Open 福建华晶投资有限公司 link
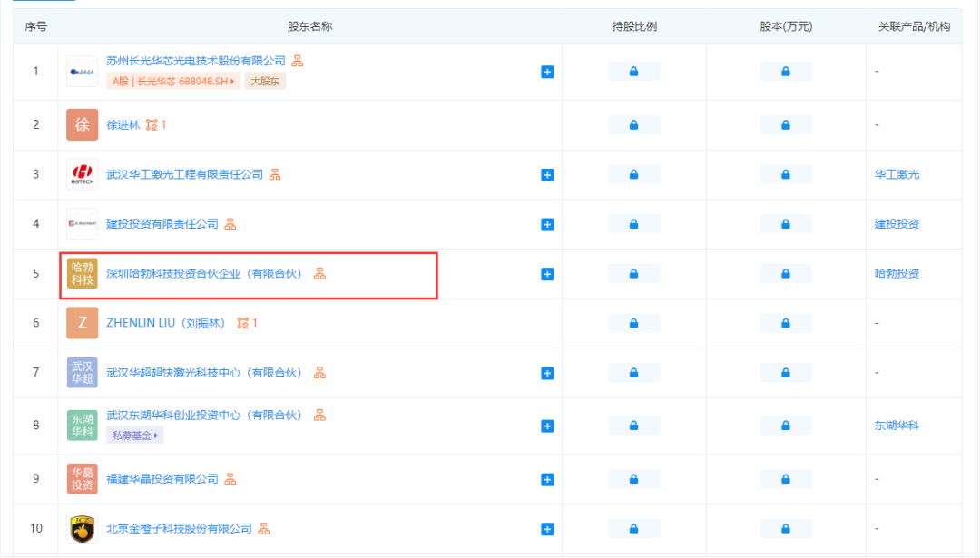 click(x=162, y=479)
